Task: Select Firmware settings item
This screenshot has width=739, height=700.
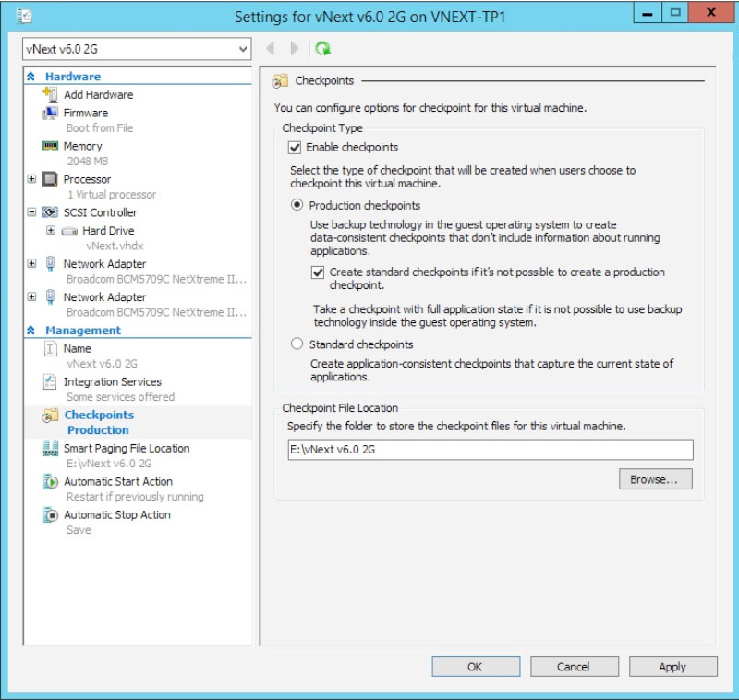Action: point(86,113)
